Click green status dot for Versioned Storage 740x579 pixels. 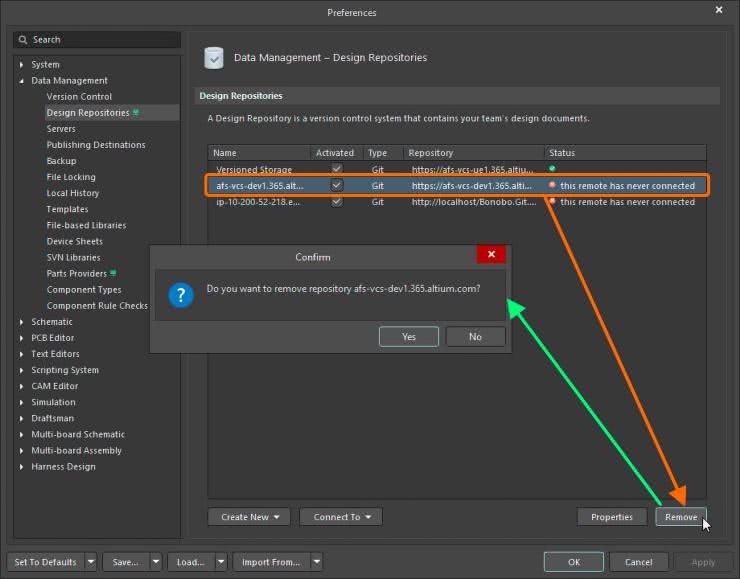click(x=552, y=169)
